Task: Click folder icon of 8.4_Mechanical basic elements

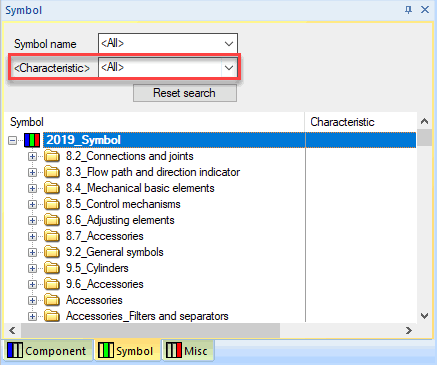Action: (x=52, y=188)
